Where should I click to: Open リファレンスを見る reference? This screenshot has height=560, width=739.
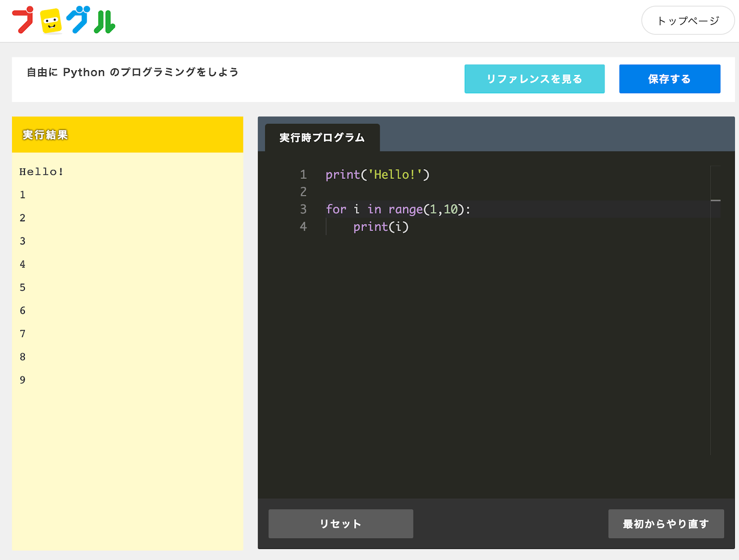point(534,79)
